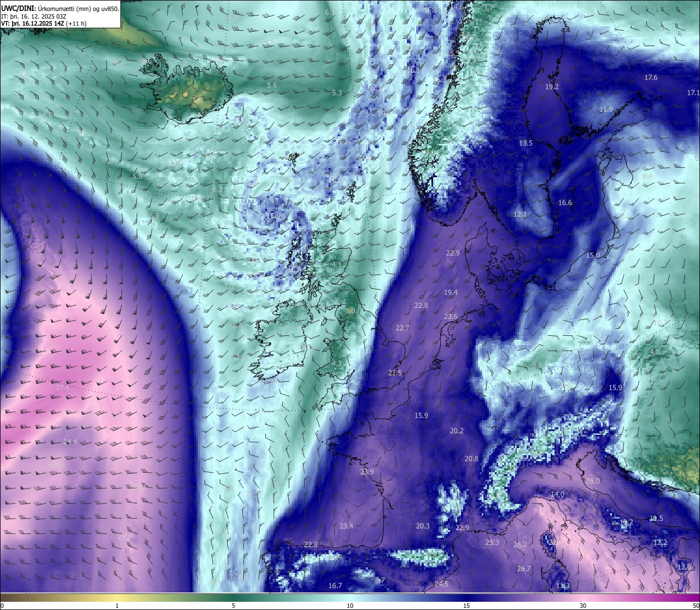Click the map value '37.4'
Image resolution: width=700 pixels, height=610 pixels.
62,388
